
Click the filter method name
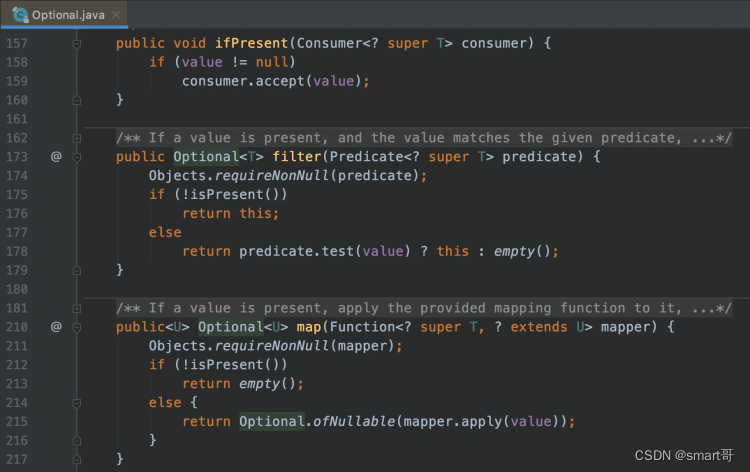(x=297, y=156)
